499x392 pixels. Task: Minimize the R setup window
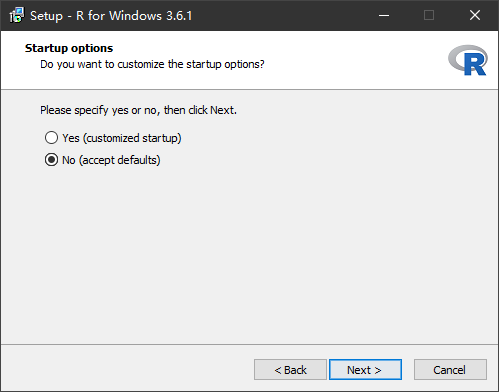pyautogui.click(x=384, y=15)
